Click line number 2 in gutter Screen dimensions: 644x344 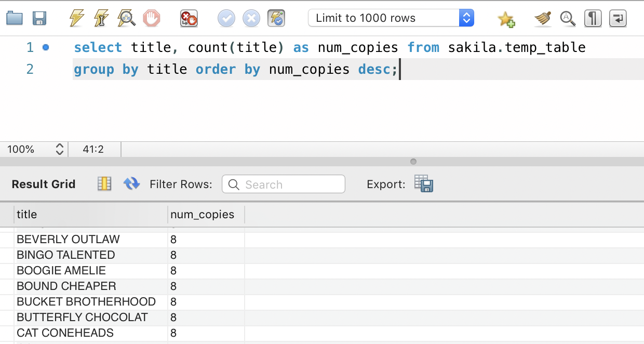tap(30, 69)
